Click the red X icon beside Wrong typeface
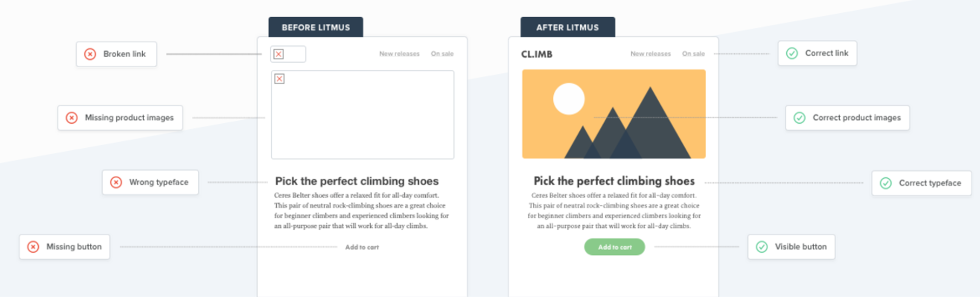Viewport: 980px width, 297px height. [x=116, y=182]
